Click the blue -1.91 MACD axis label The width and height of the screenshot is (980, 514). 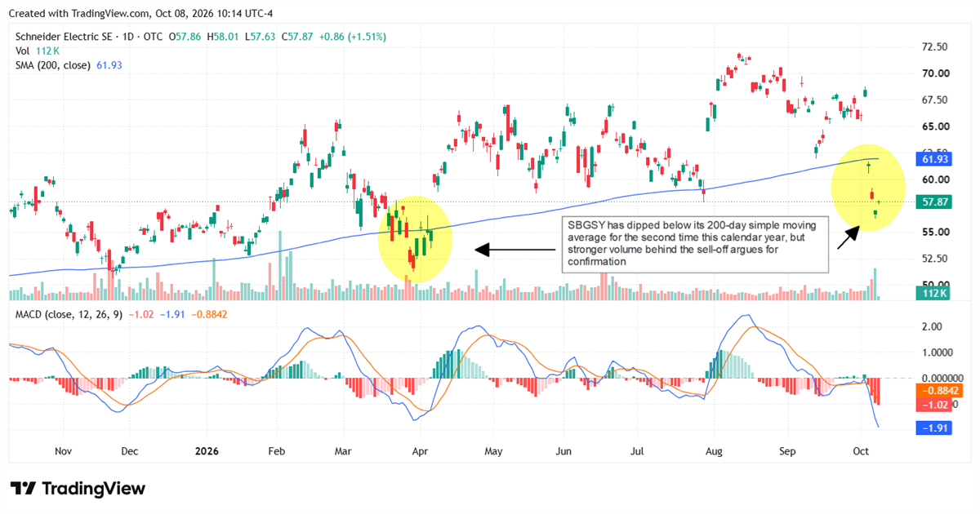coord(933,428)
